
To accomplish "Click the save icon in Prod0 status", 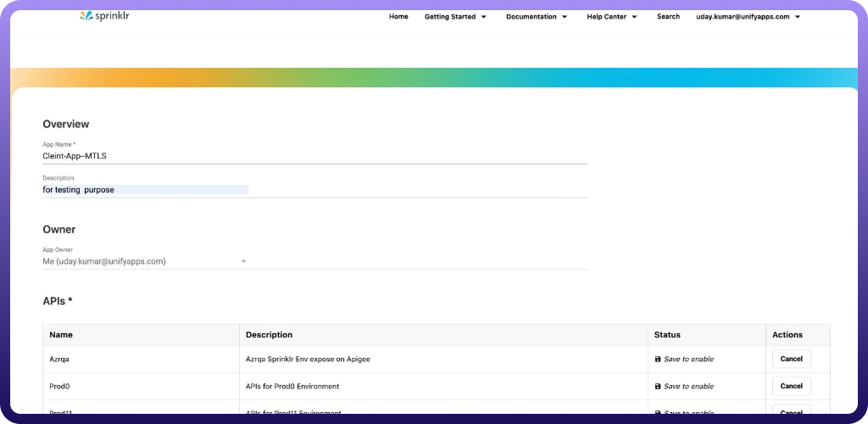I will 658,387.
